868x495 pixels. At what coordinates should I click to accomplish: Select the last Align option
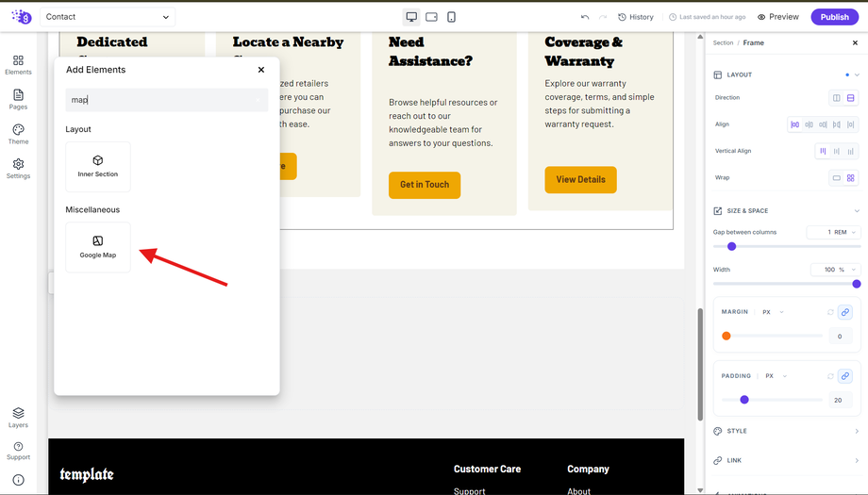pos(851,124)
